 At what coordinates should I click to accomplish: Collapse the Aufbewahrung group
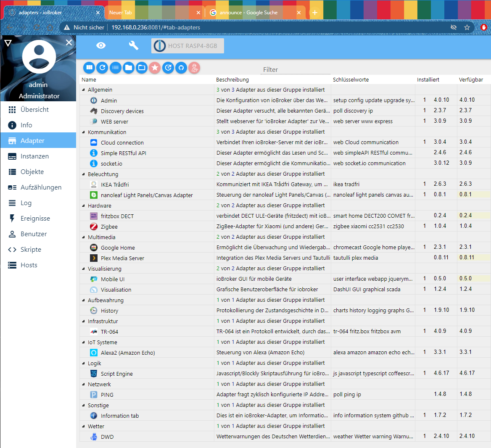pyautogui.click(x=83, y=300)
